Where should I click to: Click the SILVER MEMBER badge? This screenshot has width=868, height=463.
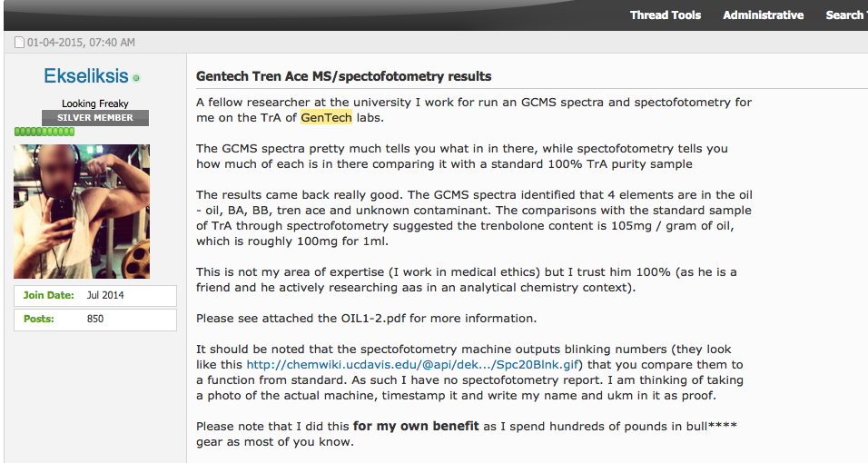95,118
